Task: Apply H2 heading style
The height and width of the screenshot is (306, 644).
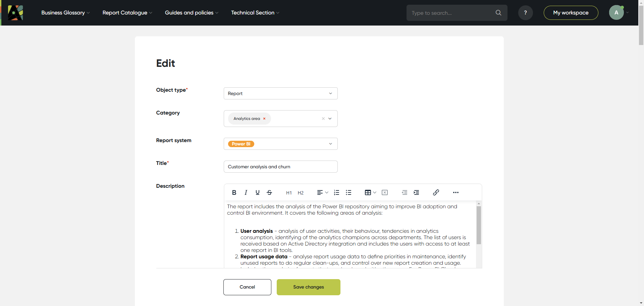Action: [x=301, y=193]
